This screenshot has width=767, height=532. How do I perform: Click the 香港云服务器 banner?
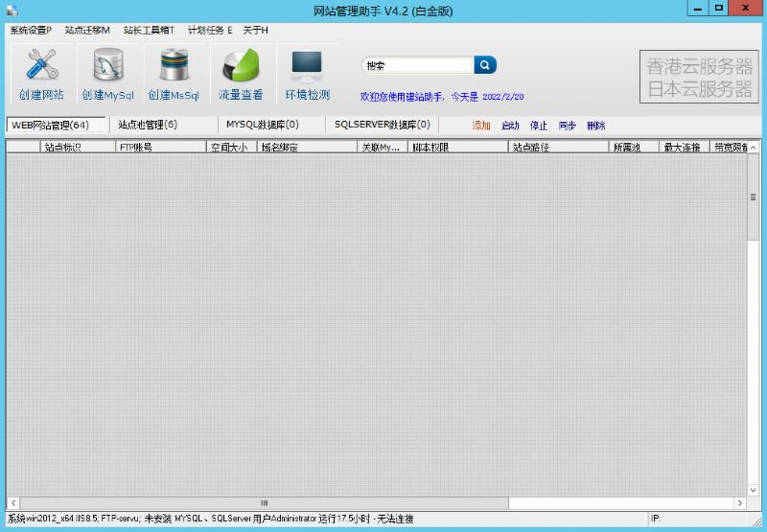(x=699, y=67)
